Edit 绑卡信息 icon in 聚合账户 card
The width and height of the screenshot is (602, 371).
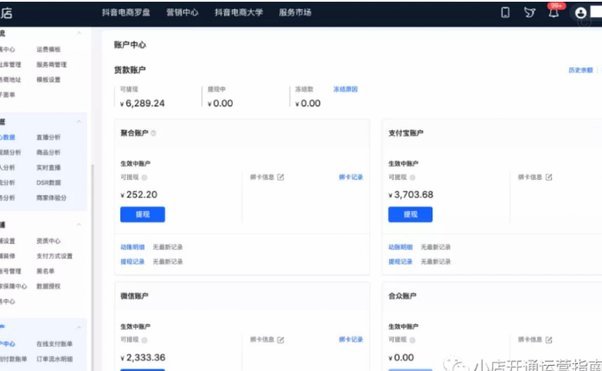pos(281,177)
